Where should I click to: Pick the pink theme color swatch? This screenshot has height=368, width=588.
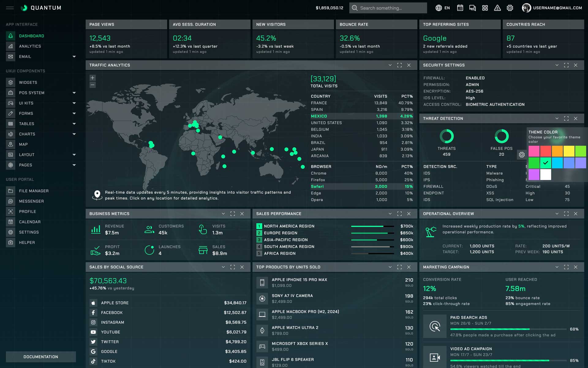(x=534, y=151)
